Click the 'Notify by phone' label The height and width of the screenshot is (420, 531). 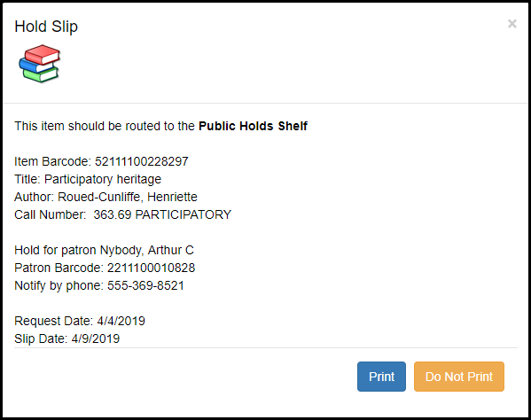coord(59,285)
